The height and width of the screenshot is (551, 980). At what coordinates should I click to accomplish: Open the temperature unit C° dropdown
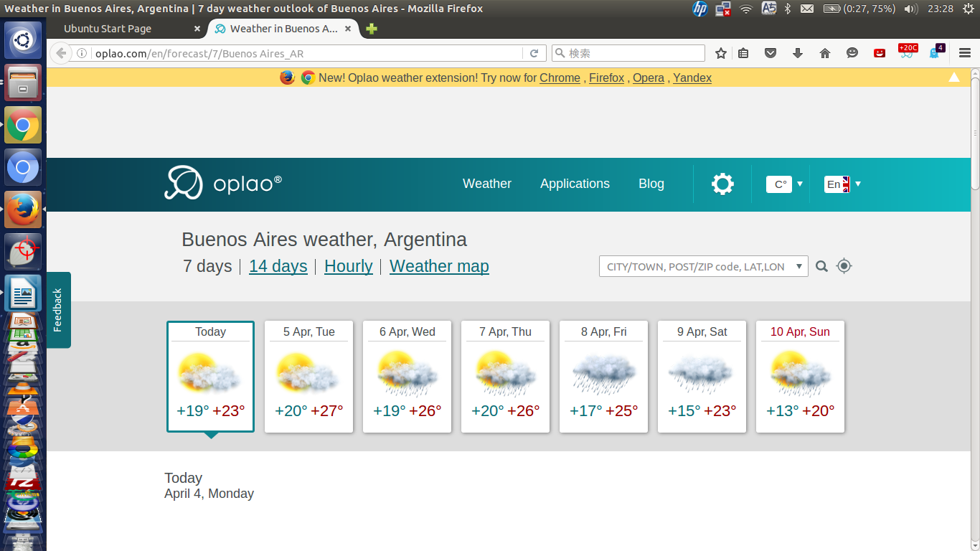pyautogui.click(x=785, y=184)
